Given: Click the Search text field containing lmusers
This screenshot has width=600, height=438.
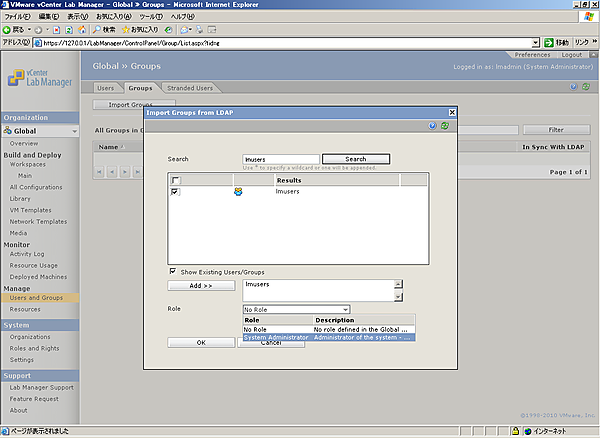Looking at the screenshot, I should click(x=281, y=159).
